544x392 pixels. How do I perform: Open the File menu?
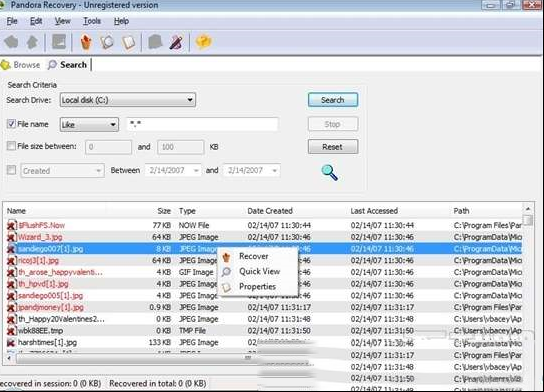click(12, 21)
